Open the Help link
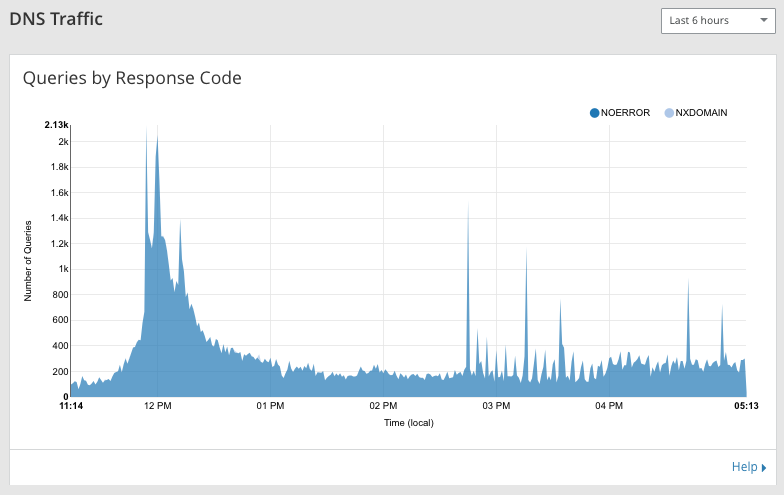 click(744, 467)
